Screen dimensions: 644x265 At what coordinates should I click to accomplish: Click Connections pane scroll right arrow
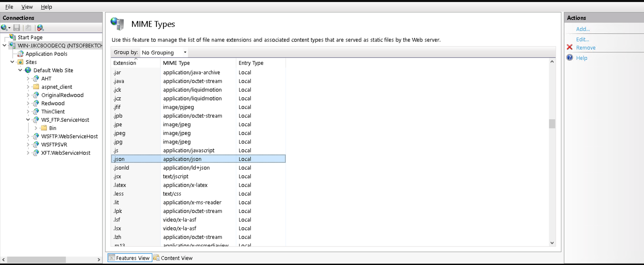click(99, 260)
